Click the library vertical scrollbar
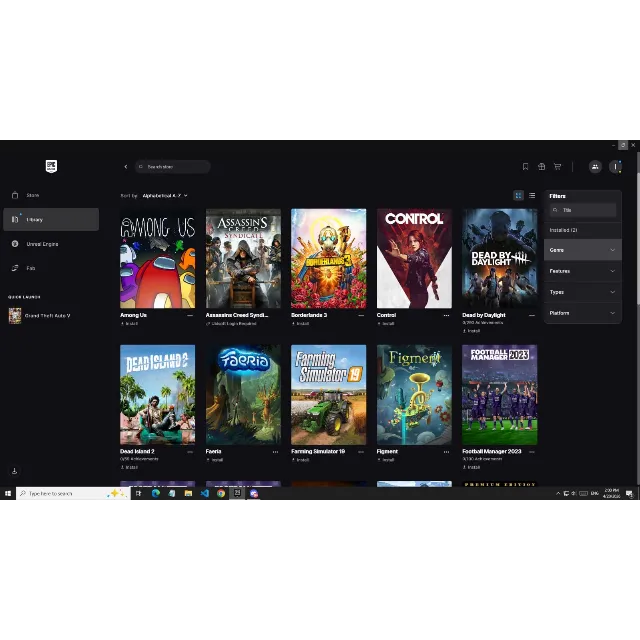The height and width of the screenshot is (640, 640). point(638,241)
